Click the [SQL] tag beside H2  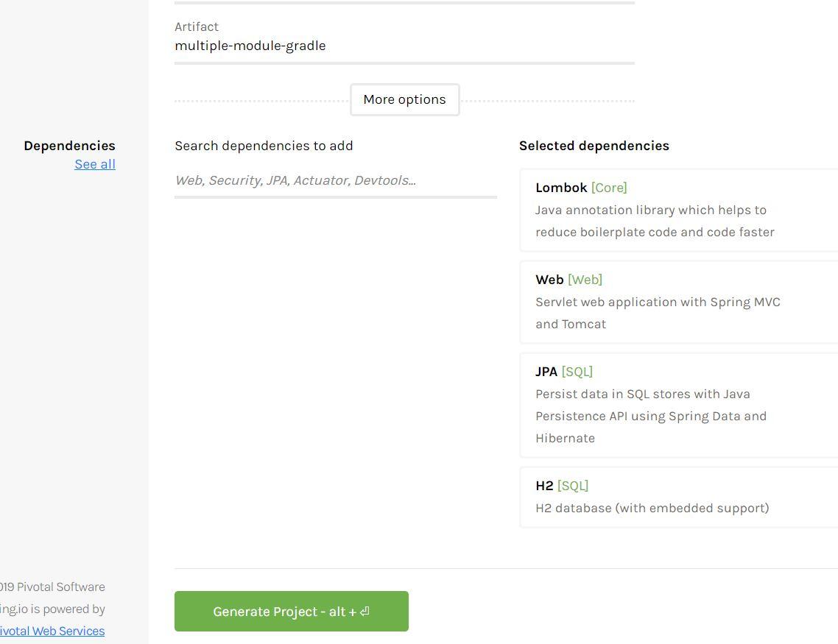click(573, 486)
